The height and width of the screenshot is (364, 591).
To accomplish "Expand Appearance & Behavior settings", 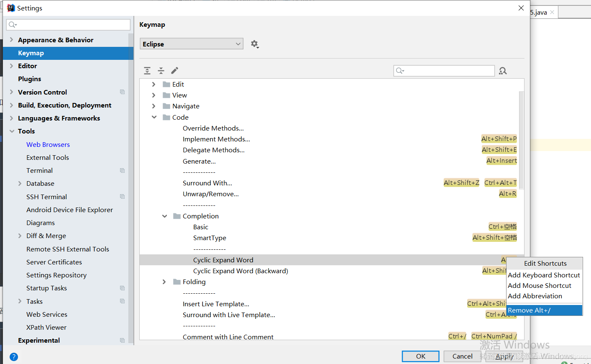I will [x=11, y=40].
